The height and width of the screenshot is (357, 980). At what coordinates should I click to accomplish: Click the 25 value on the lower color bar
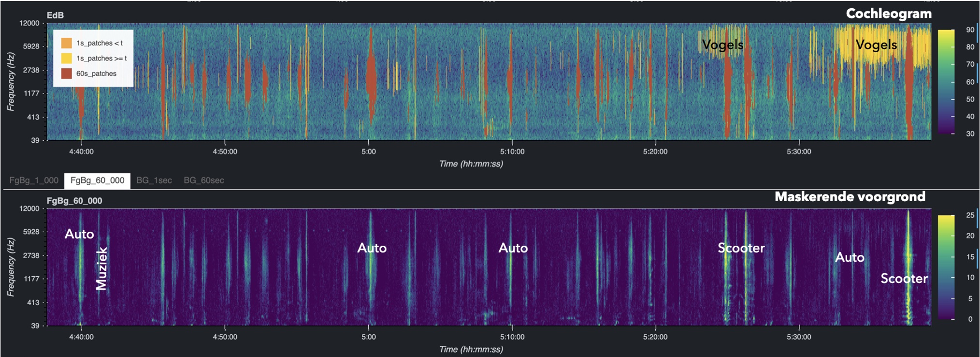point(970,215)
